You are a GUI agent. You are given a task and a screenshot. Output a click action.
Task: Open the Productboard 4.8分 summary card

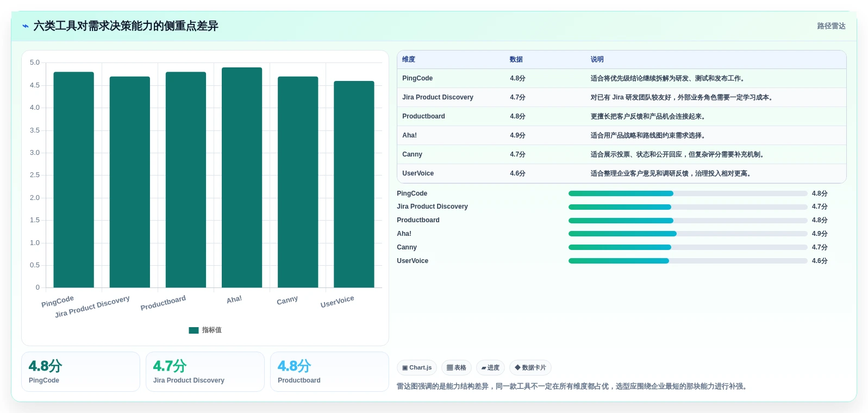329,372
